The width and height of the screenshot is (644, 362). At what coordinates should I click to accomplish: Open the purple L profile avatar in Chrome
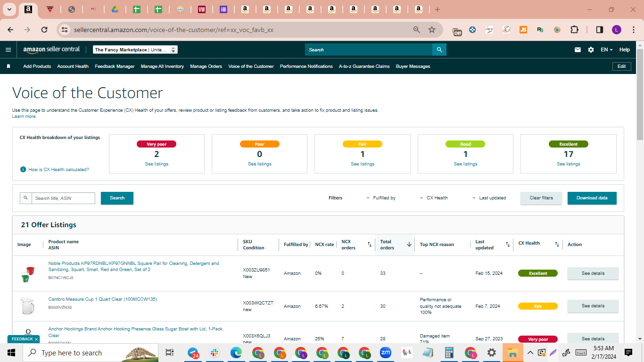click(617, 30)
